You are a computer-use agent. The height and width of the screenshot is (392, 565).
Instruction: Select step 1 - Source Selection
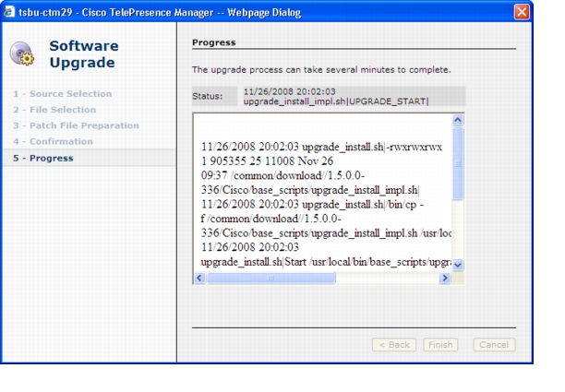pos(63,93)
